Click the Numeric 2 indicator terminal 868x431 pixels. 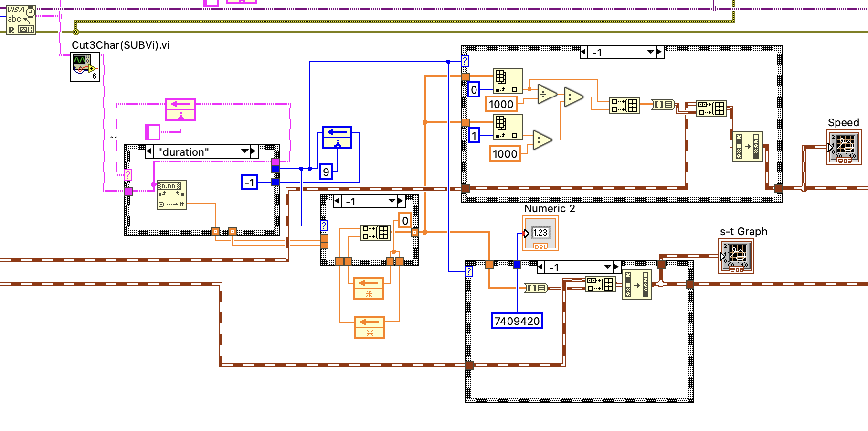click(x=540, y=233)
